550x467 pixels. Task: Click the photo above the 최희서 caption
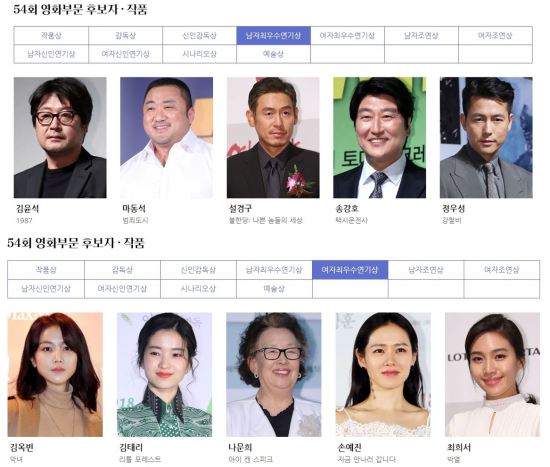click(492, 375)
